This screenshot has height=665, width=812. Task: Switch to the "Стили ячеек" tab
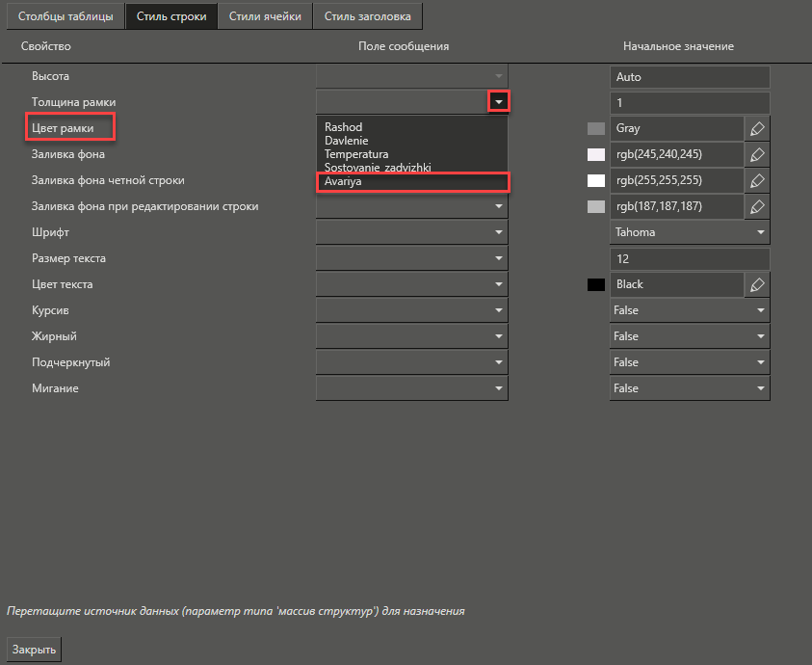pyautogui.click(x=264, y=15)
